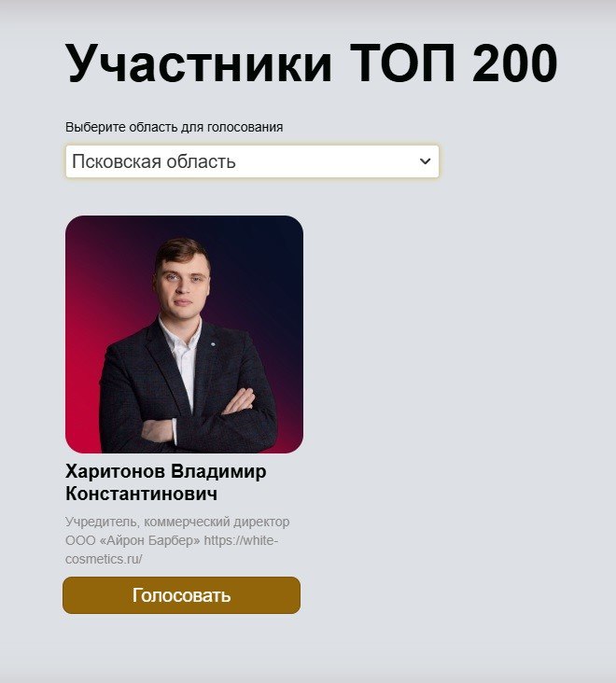The height and width of the screenshot is (683, 616).
Task: Click the word Участники in the title
Action: [x=199, y=63]
